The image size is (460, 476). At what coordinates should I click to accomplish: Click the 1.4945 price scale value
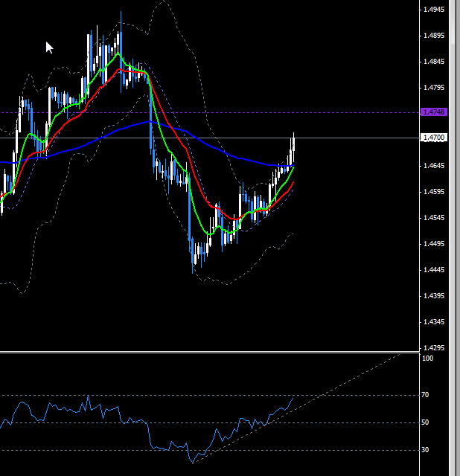pos(433,10)
